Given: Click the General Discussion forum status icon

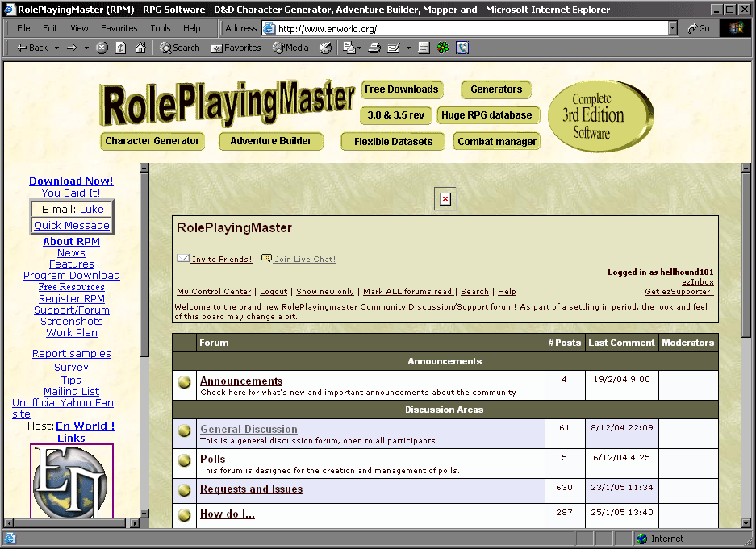Looking at the screenshot, I should click(x=184, y=430).
